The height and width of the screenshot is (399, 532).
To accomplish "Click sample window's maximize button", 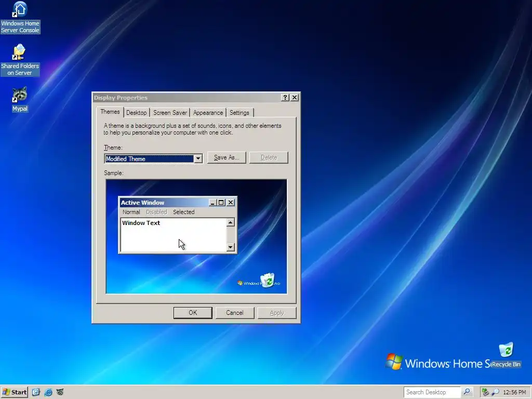I will [221, 203].
